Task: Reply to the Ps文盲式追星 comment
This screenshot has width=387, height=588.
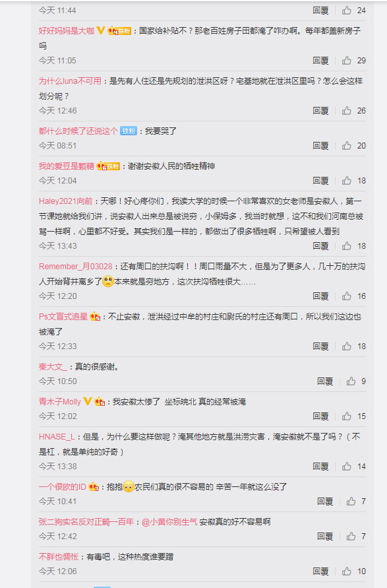Action: (320, 346)
